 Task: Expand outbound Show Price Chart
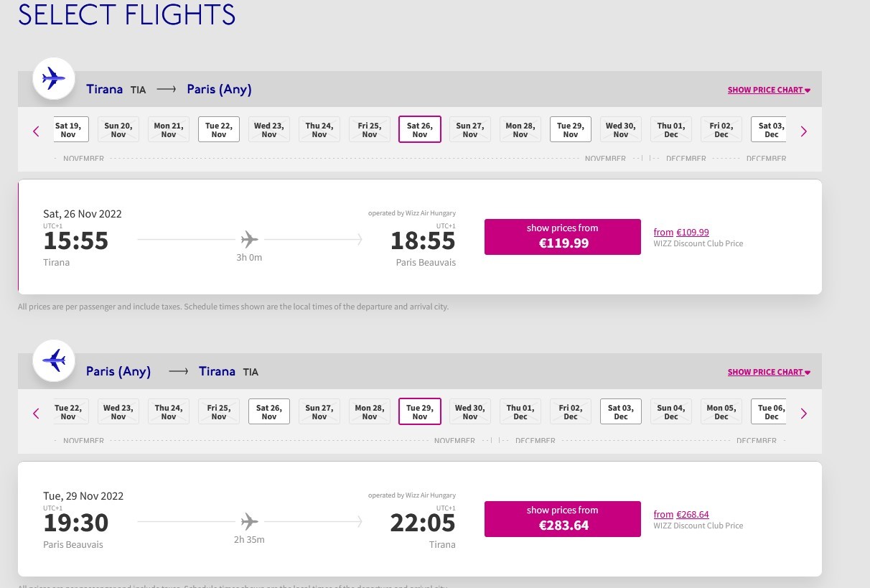(x=768, y=90)
